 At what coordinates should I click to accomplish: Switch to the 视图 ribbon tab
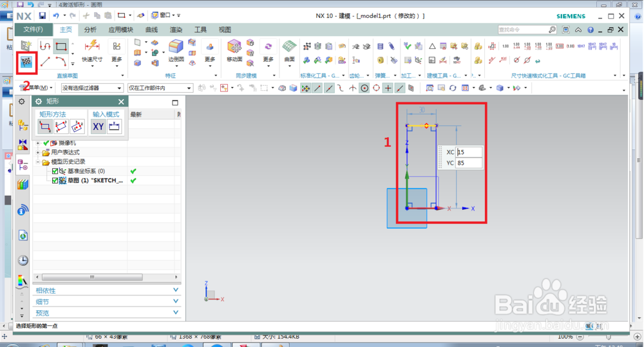[x=225, y=30]
